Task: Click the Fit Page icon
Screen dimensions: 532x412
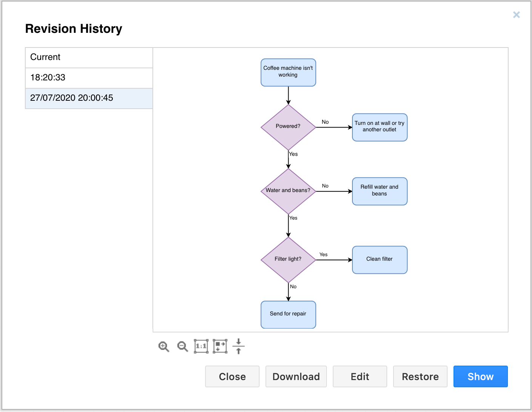Action: 220,346
